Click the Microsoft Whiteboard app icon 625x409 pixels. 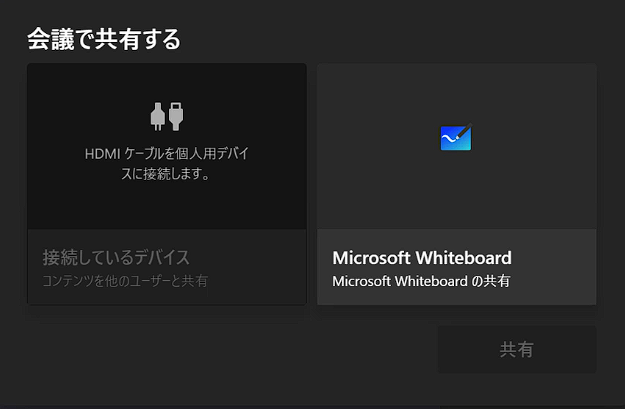point(456,137)
